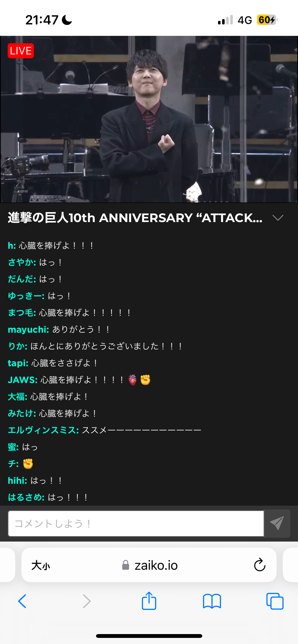This screenshot has height=644, width=298.
Task: Click the Safari back arrow
Action: [22, 601]
